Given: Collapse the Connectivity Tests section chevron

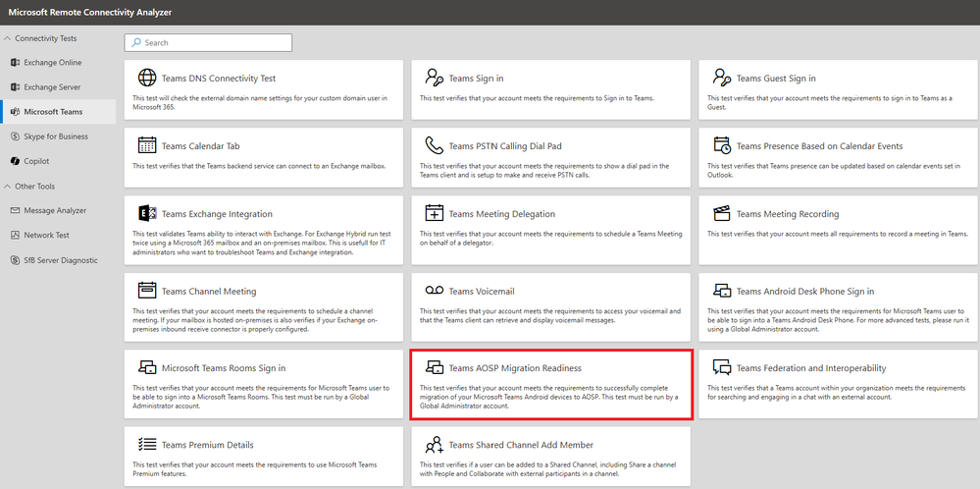Looking at the screenshot, I should click(x=8, y=38).
